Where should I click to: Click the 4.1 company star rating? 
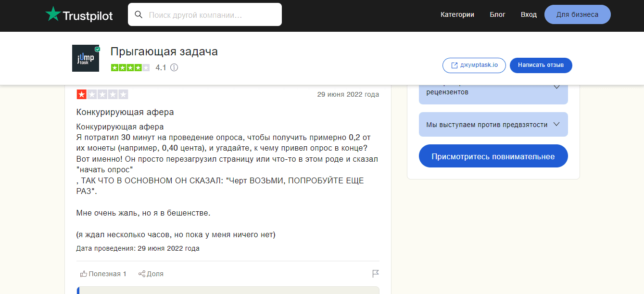tap(130, 68)
